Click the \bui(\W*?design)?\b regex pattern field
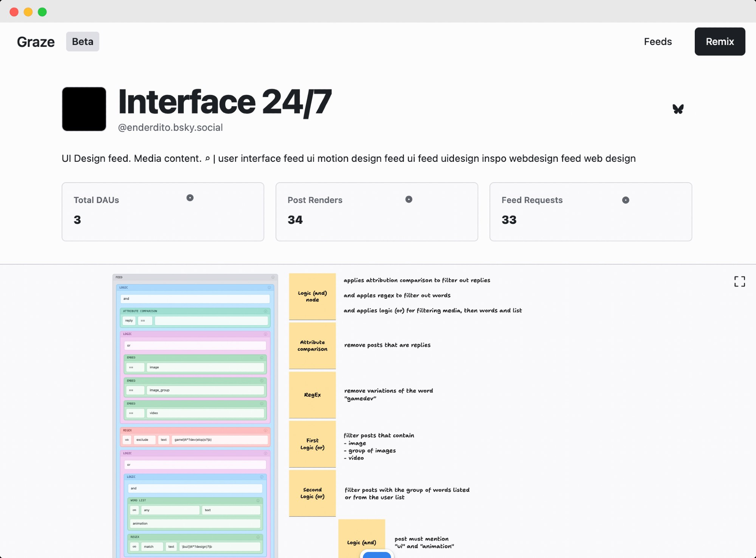The width and height of the screenshot is (756, 558). pyautogui.click(x=220, y=547)
